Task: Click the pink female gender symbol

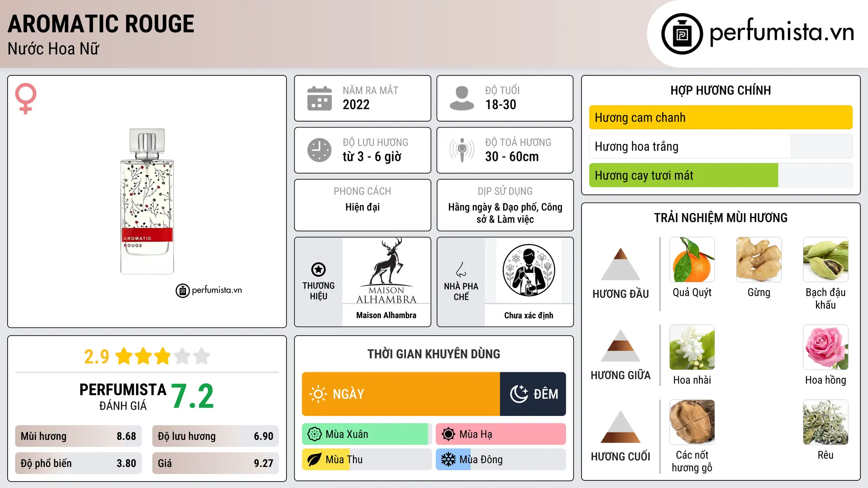Action: point(25,98)
